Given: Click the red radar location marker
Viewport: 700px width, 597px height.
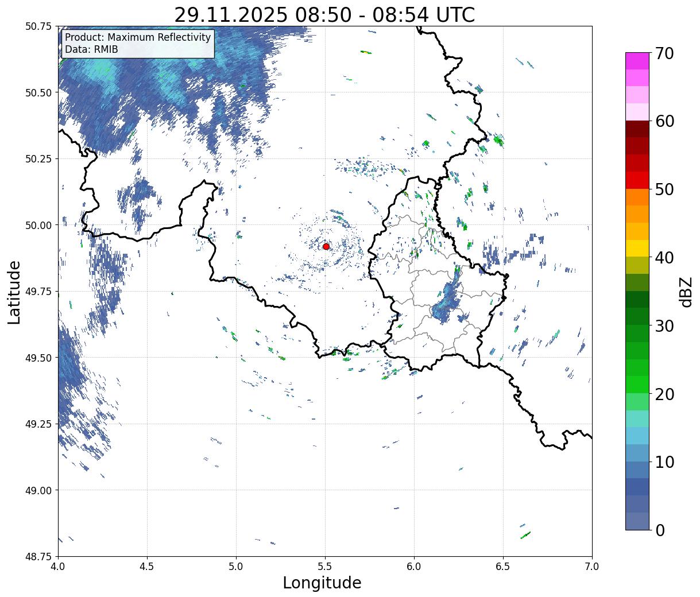Looking at the screenshot, I should 326,246.
